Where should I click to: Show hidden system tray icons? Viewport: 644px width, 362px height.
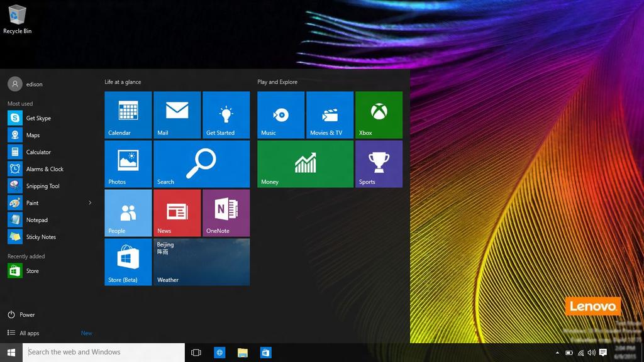click(x=557, y=353)
